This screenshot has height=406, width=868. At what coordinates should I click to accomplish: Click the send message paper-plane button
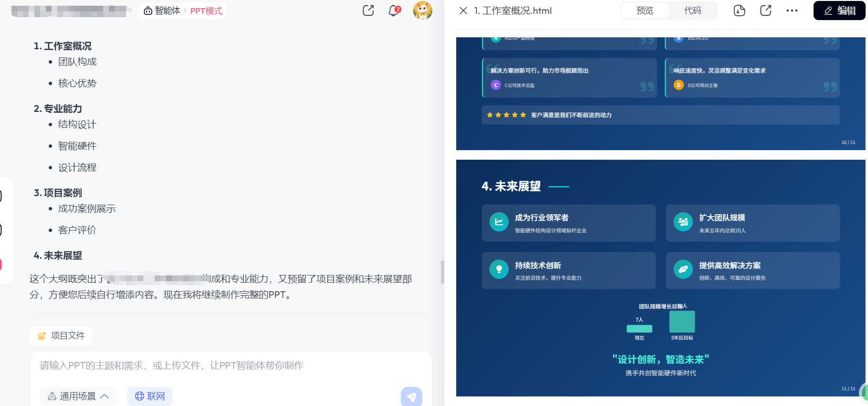411,396
